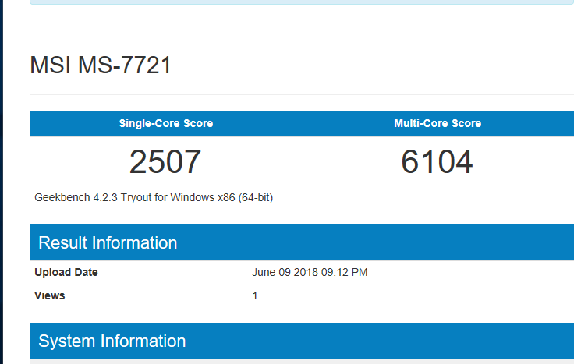Select the Geekbench 4.2.3 Tryout version line
Viewport: 588px width, 364px height.
(x=154, y=197)
